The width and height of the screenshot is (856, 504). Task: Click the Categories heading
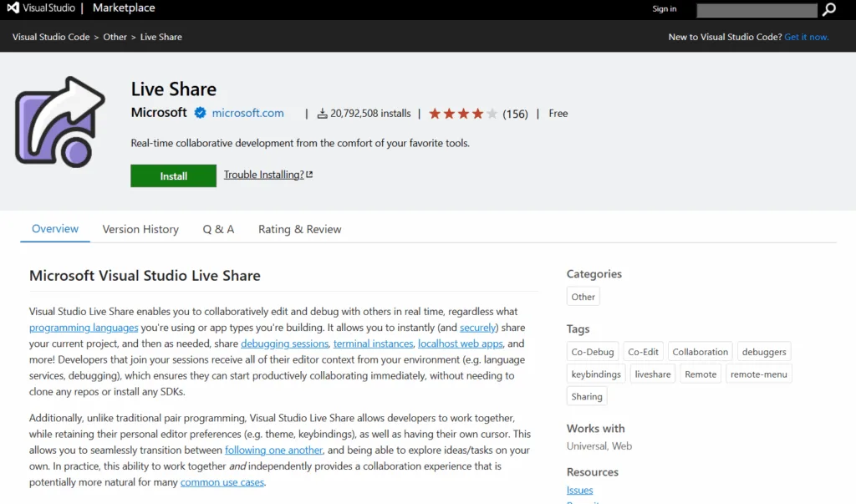tap(594, 274)
